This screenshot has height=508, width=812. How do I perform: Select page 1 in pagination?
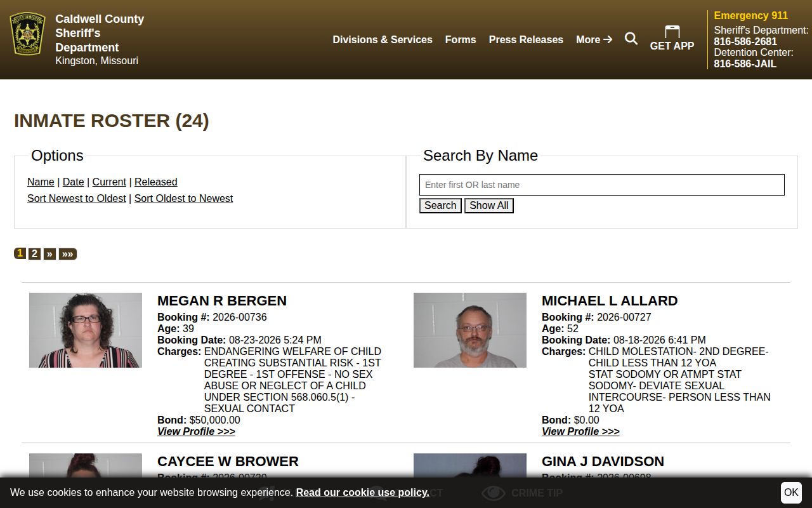tap(20, 253)
